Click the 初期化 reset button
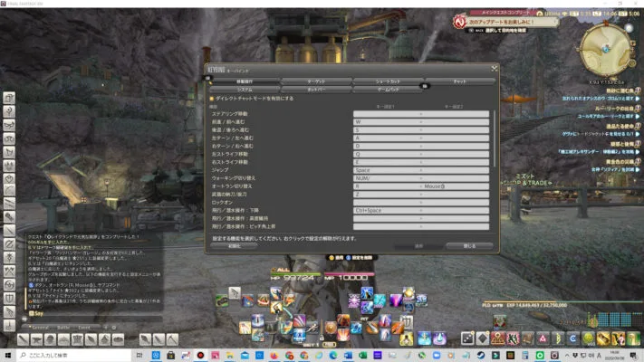 click(234, 246)
